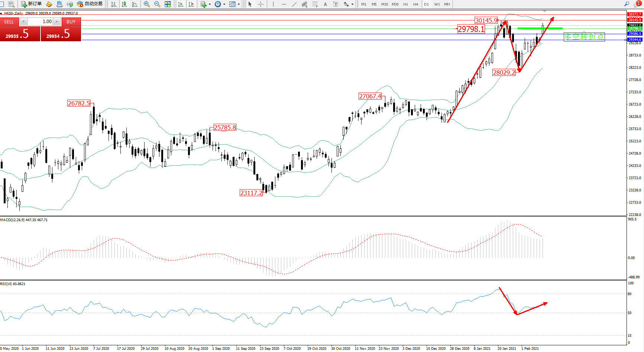Switch to the H4 timeframe
The height and width of the screenshot is (352, 644).
(x=415, y=4)
